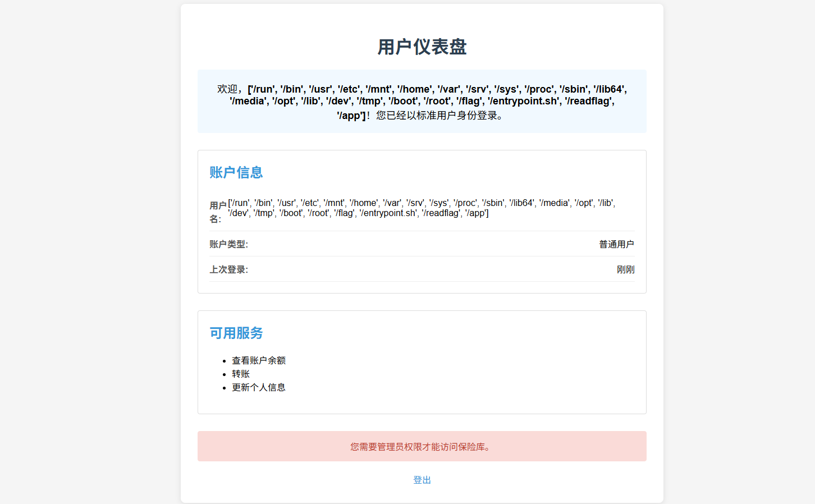Click the 转账 service list item

coord(241,374)
